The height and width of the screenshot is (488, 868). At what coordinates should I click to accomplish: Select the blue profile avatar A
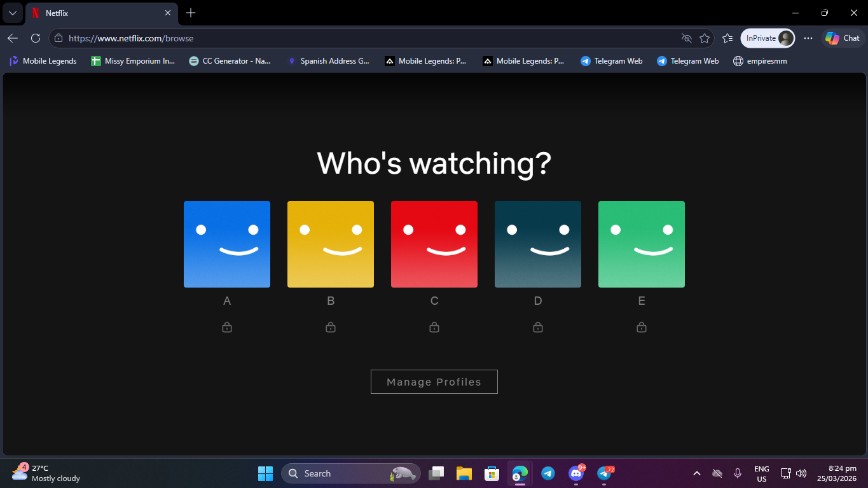[x=227, y=244]
